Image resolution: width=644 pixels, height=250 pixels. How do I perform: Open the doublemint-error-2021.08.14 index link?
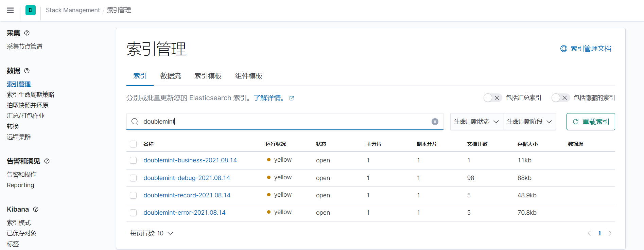(x=184, y=213)
